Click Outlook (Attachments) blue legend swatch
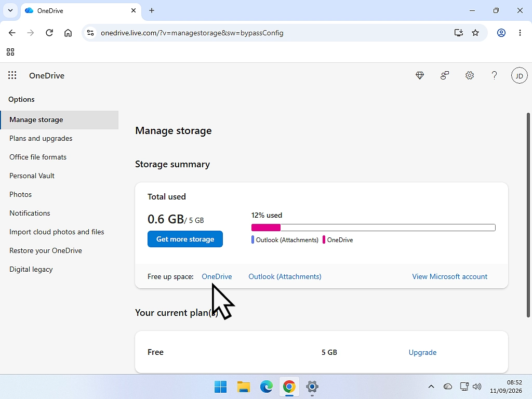 pyautogui.click(x=252, y=240)
